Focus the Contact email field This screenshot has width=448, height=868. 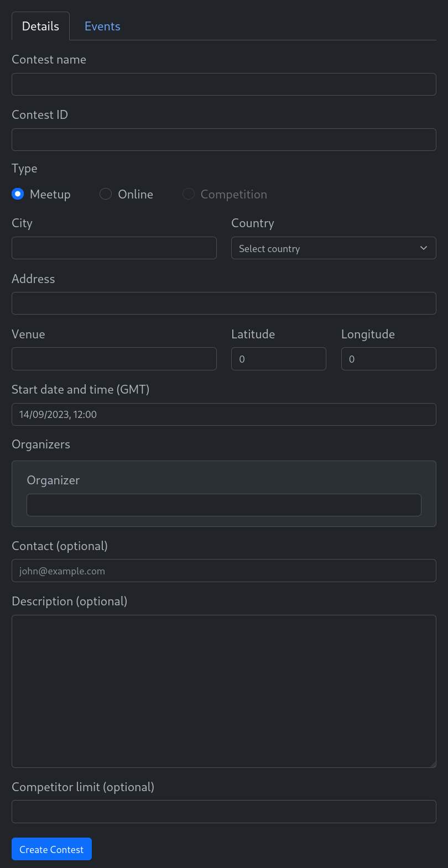pyautogui.click(x=223, y=571)
